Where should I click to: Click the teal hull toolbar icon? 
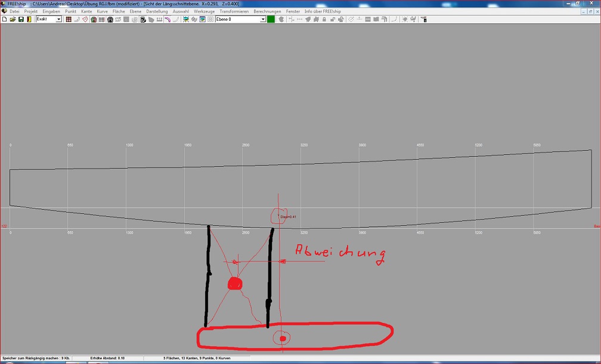point(186,20)
